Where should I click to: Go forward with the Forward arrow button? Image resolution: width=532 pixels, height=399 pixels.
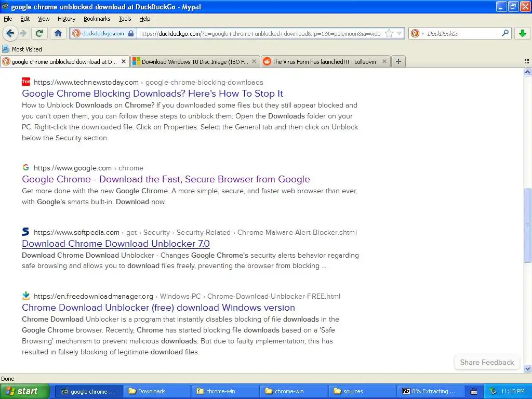(23, 33)
